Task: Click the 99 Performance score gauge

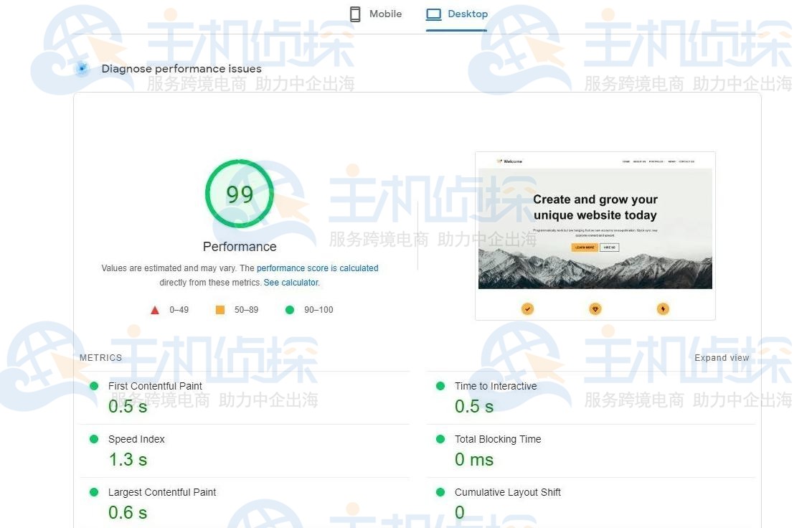Action: (240, 193)
